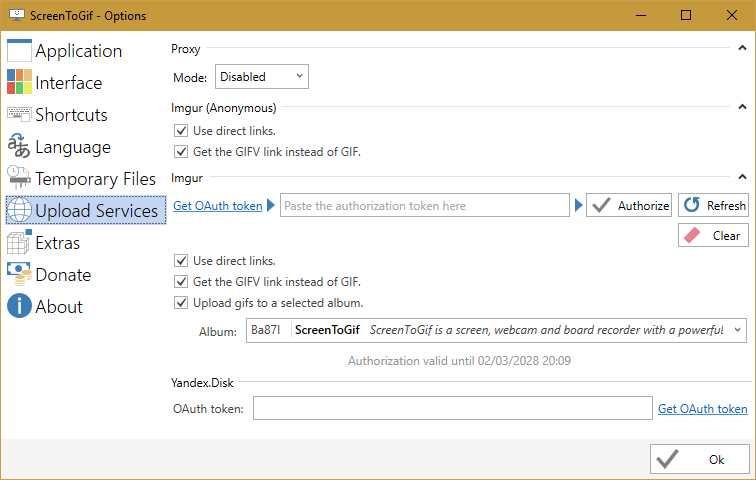Click the checkmark icon on Authorize
The image size is (756, 480).
coord(601,205)
